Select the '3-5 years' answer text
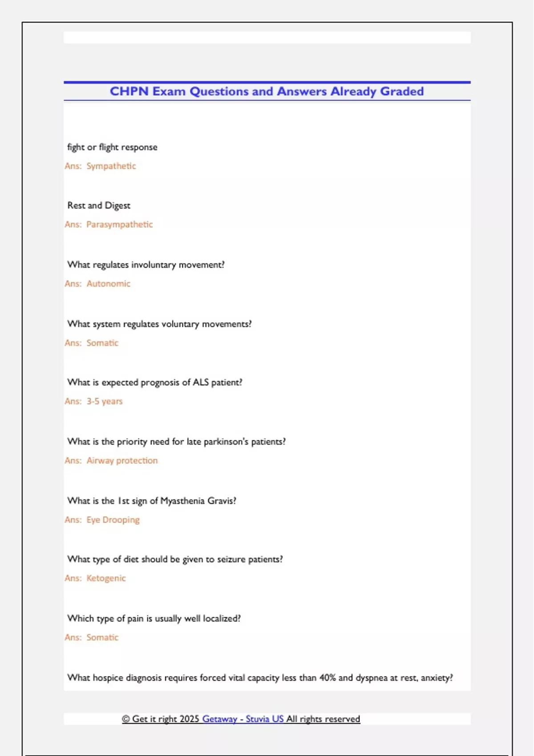The image size is (534, 756). pyautogui.click(x=104, y=402)
